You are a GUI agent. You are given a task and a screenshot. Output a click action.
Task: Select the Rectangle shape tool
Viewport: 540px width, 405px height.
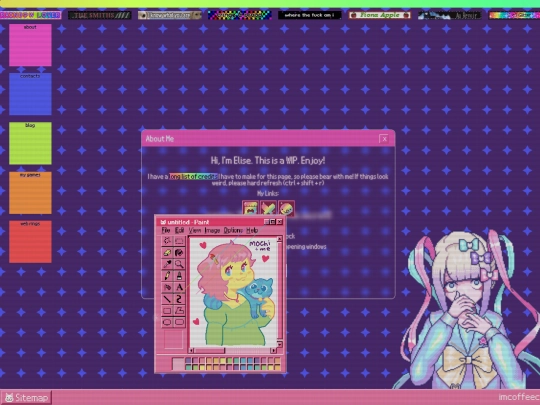click(x=167, y=311)
